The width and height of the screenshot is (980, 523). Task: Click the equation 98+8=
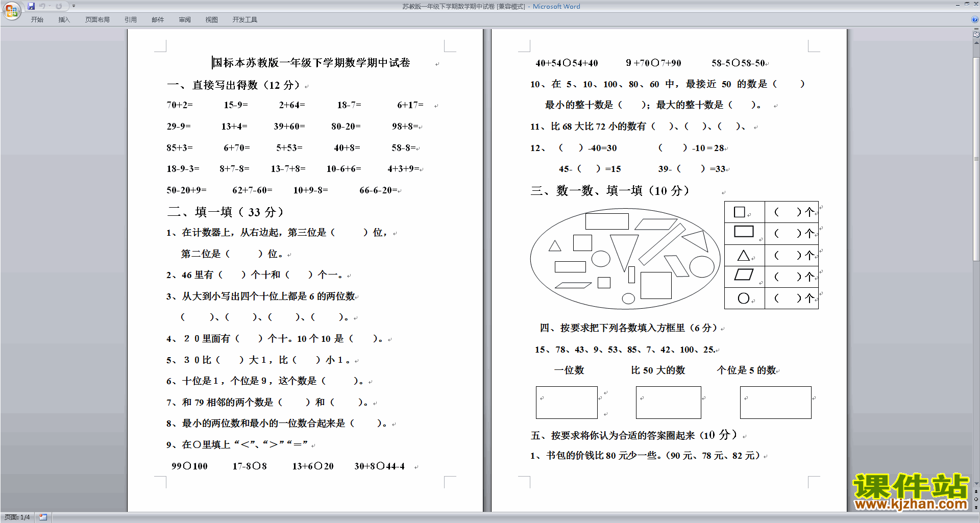405,127
